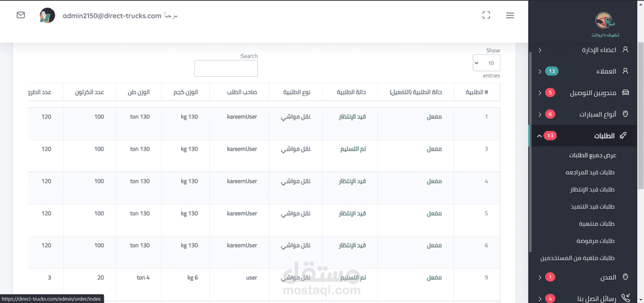Click the أنواع السيارات icon
The height and width of the screenshot is (303, 644).
(626, 114)
